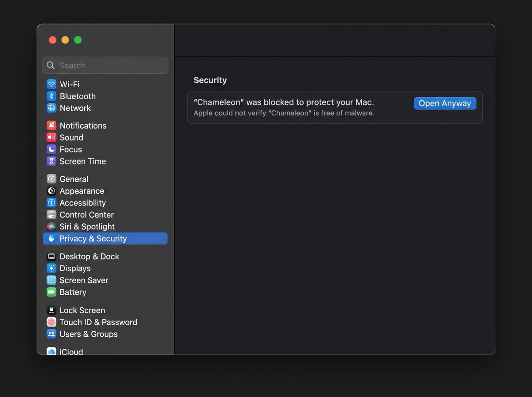Click the Siri & Spotlight icon
This screenshot has width=532, height=397.
click(x=51, y=226)
